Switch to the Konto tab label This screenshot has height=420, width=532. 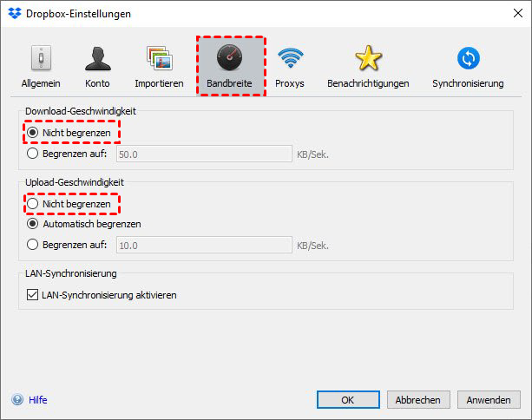97,83
